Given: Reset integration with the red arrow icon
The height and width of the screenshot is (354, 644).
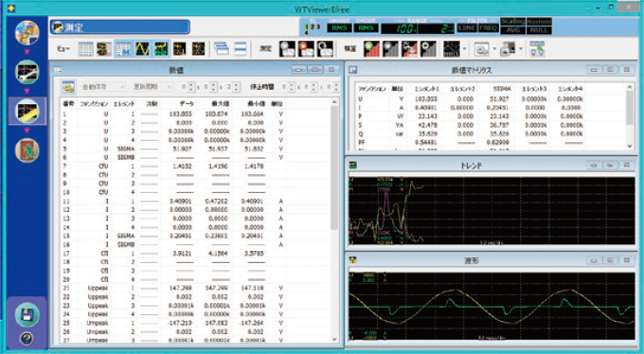Looking at the screenshot, I should tap(409, 49).
